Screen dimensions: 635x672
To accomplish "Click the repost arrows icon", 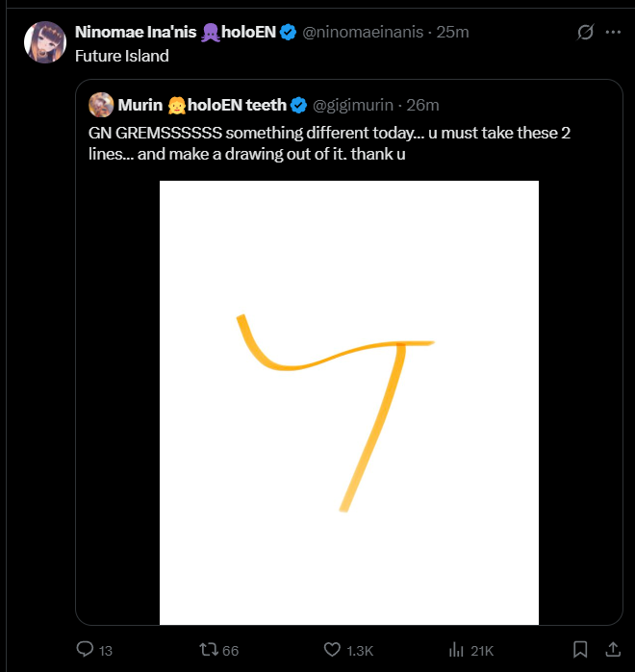I will coord(208,651).
